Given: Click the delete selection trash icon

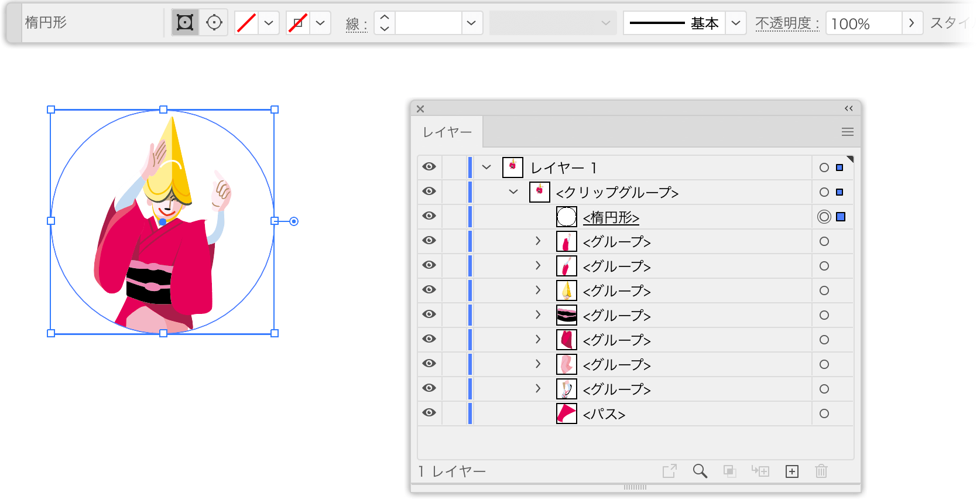Looking at the screenshot, I should (821, 471).
